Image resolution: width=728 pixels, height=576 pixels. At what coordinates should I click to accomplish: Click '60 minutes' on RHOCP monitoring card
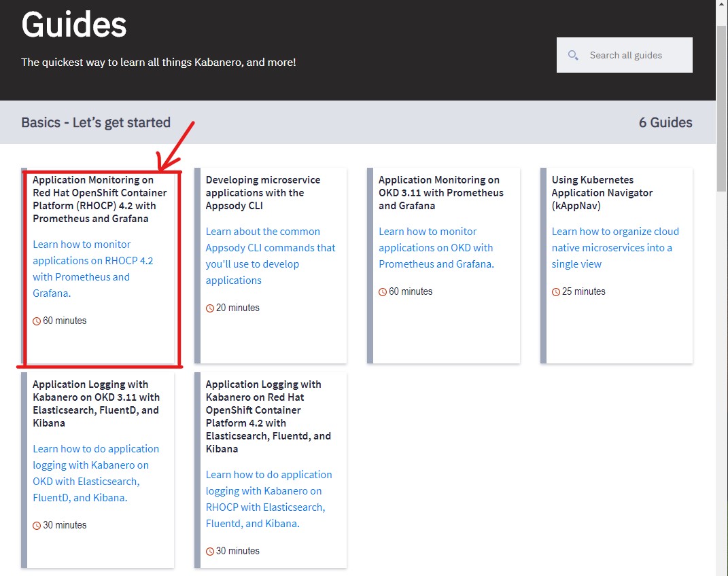(x=65, y=321)
